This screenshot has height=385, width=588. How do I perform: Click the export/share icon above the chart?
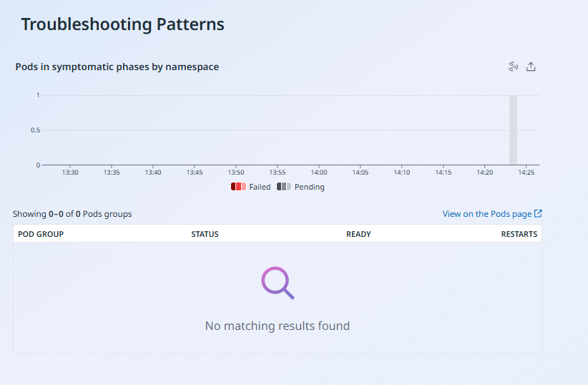[x=531, y=67]
